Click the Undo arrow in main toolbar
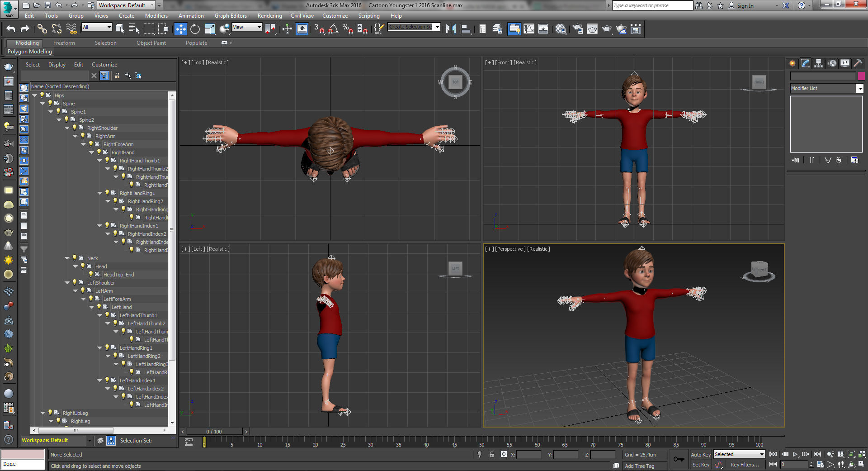Viewport: 868px width, 471px height. click(x=11, y=29)
